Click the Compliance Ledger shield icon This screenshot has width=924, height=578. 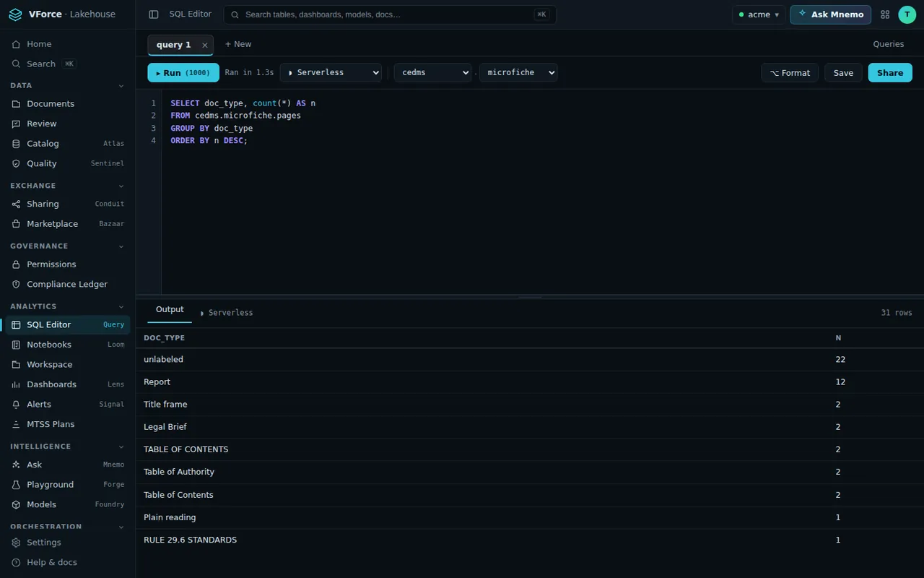16,284
